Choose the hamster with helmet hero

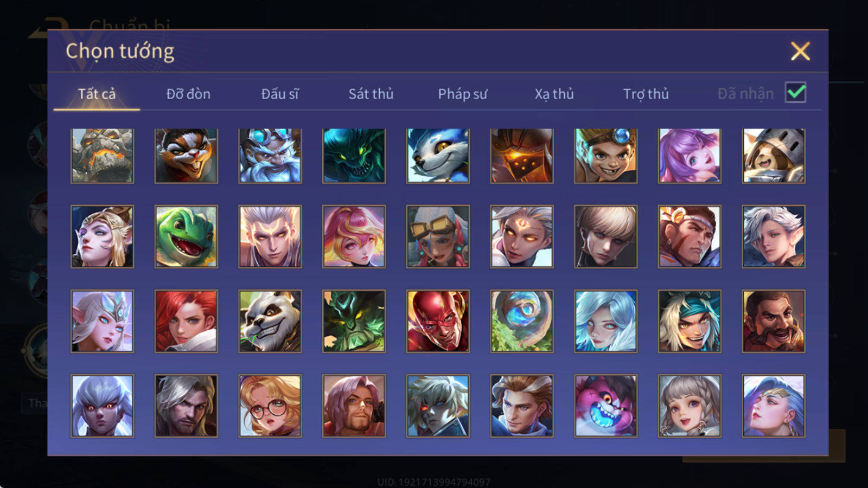pos(774,156)
